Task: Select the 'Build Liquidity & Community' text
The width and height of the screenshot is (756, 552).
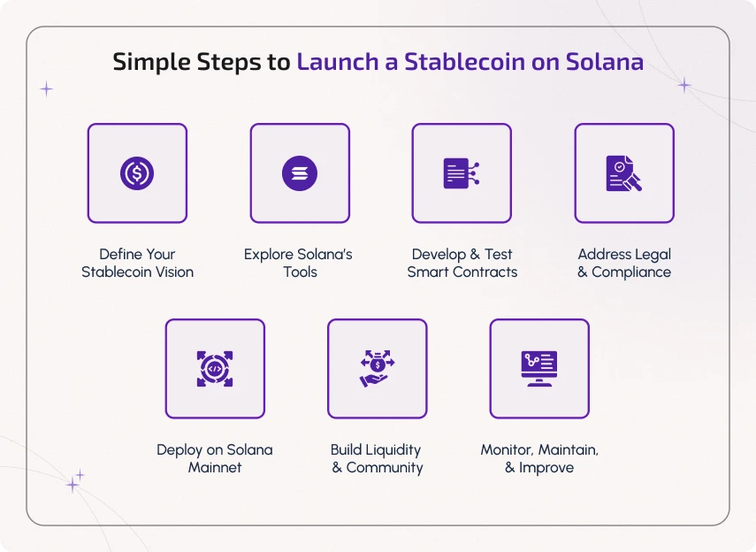Action: [x=377, y=458]
